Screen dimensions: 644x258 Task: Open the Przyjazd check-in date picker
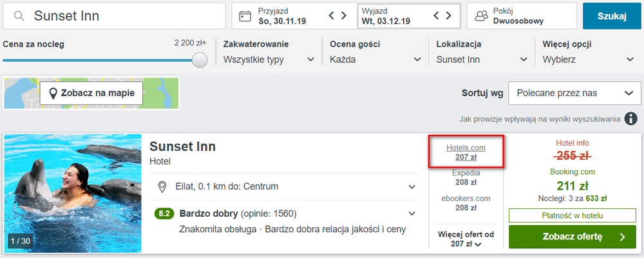click(x=294, y=16)
